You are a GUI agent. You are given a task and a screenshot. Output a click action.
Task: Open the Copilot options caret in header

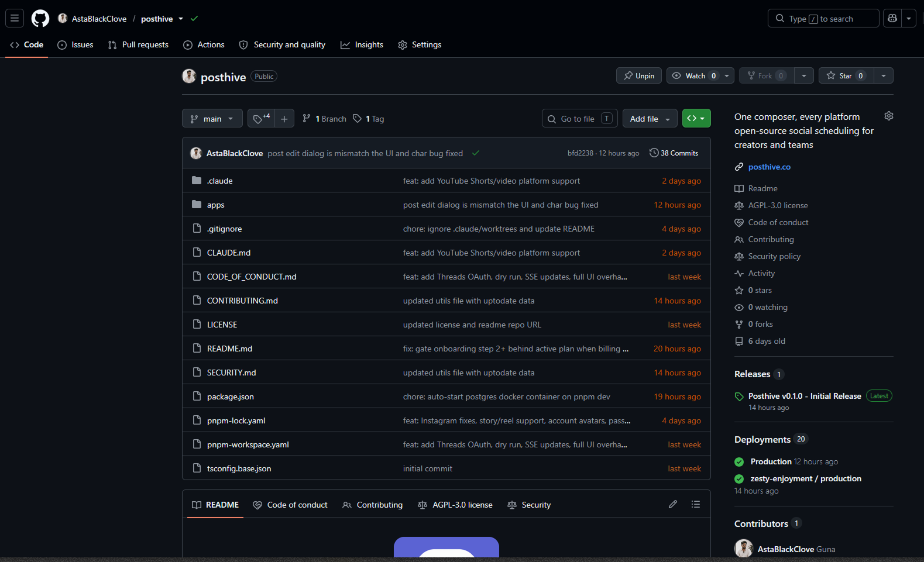[909, 19]
